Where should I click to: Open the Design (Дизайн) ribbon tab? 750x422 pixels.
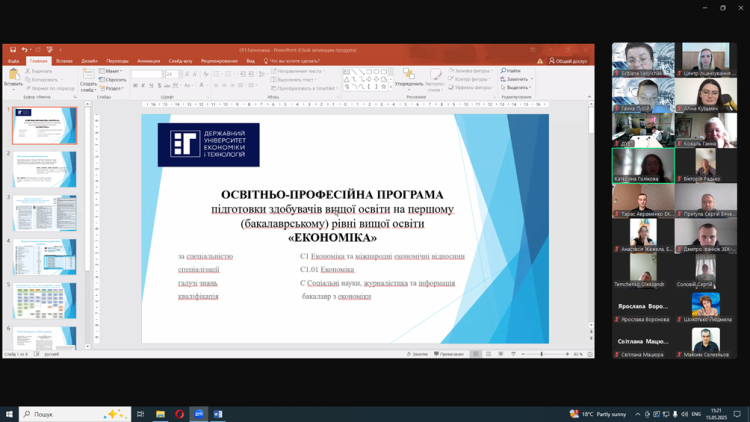pyautogui.click(x=89, y=61)
